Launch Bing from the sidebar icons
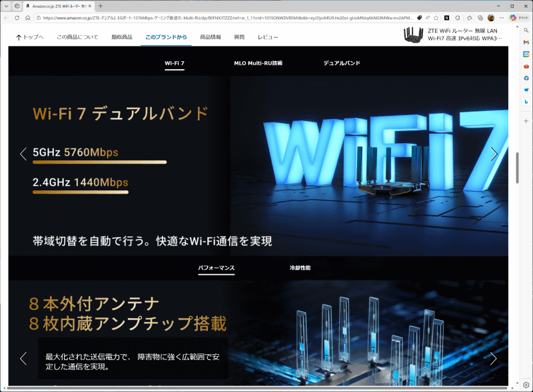Image resolution: width=533 pixels, height=392 pixels. (526, 103)
